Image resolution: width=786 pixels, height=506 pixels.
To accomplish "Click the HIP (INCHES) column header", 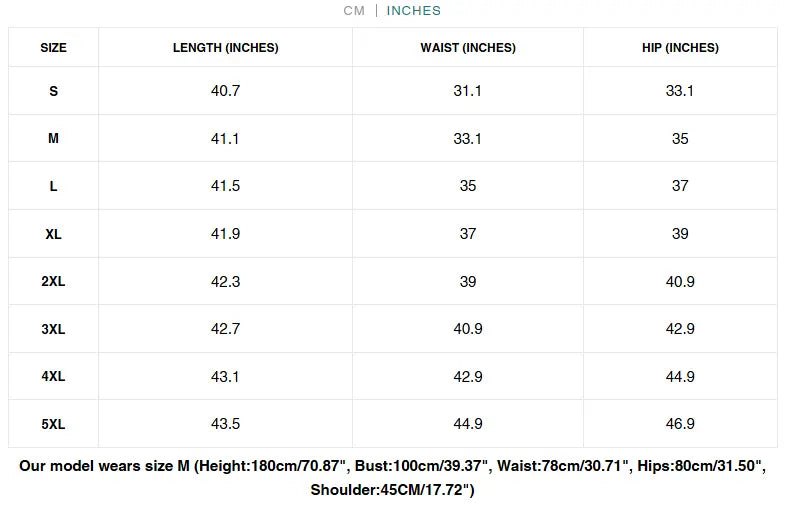I will 680,48.
